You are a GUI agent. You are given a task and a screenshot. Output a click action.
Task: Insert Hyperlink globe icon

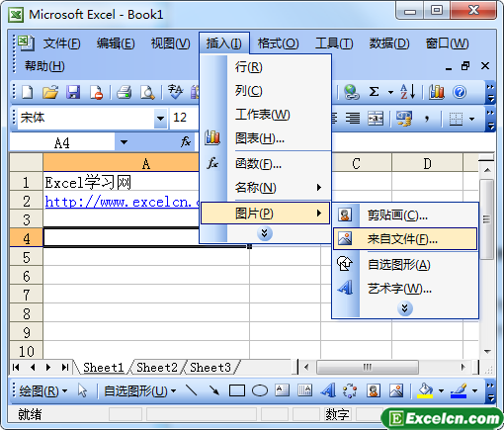point(351,92)
